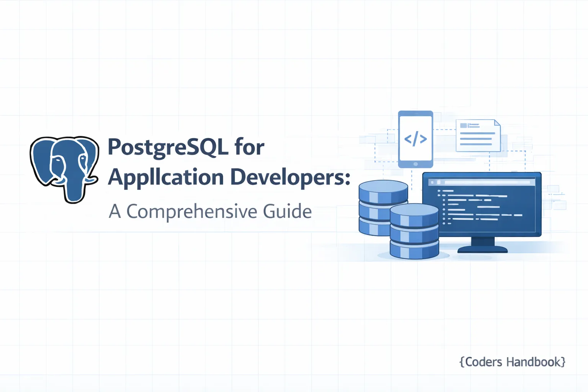Click the "PostgreSQL for" title text
588x392 pixels.
186,147
